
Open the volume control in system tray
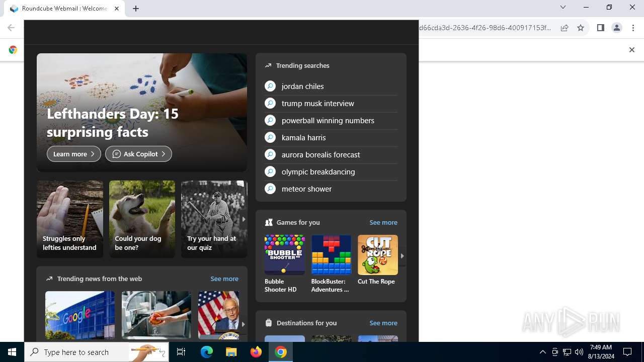coord(579,352)
